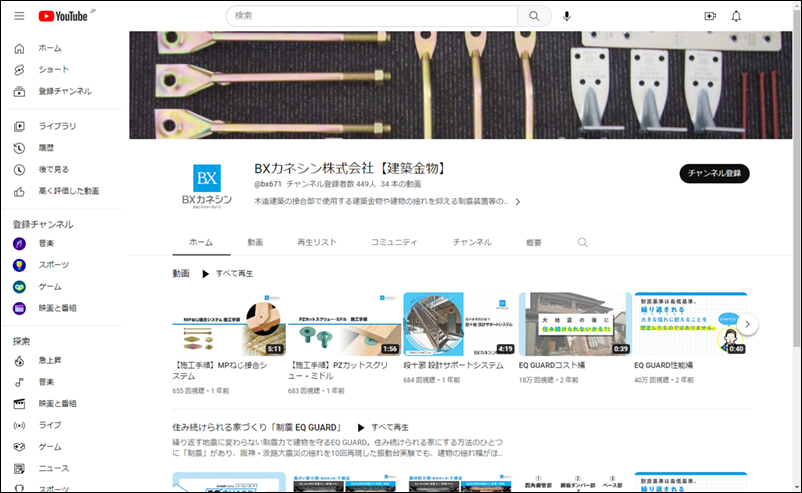Open 住み続けられる家づくり playlist title
This screenshot has height=493, width=802.
pos(257,428)
